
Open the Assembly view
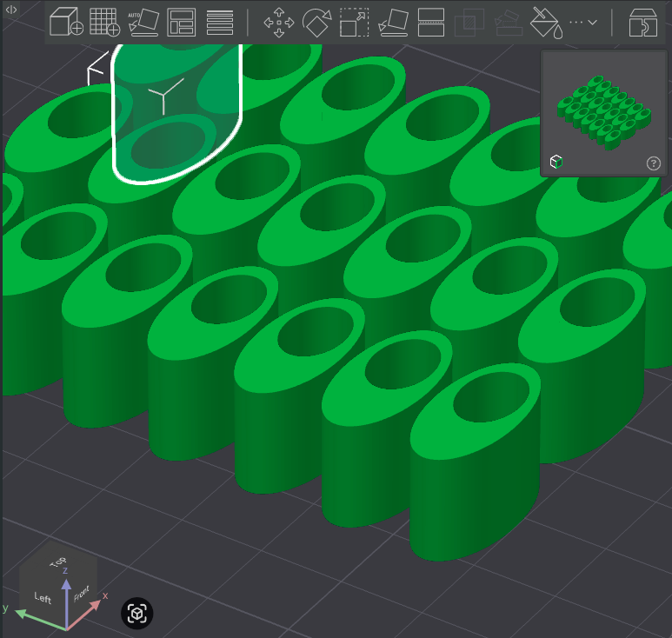pyautogui.click(x=642, y=23)
